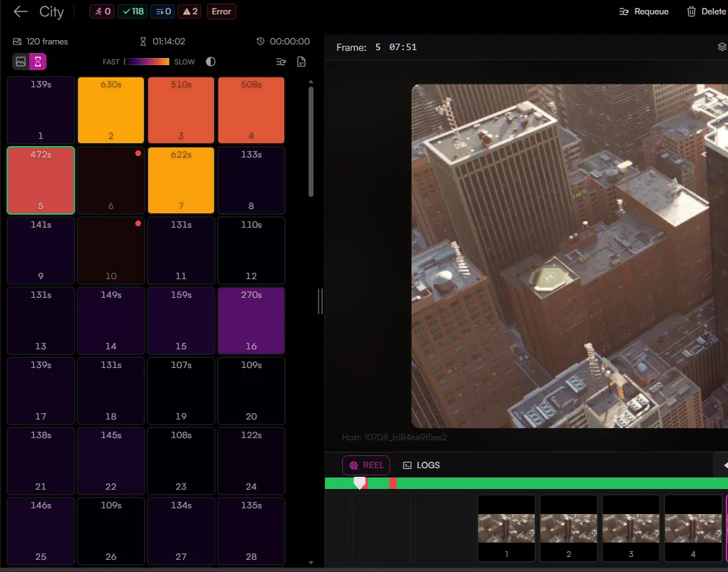Requeue the City job
Screen dimensions: 728x572
tap(644, 11)
